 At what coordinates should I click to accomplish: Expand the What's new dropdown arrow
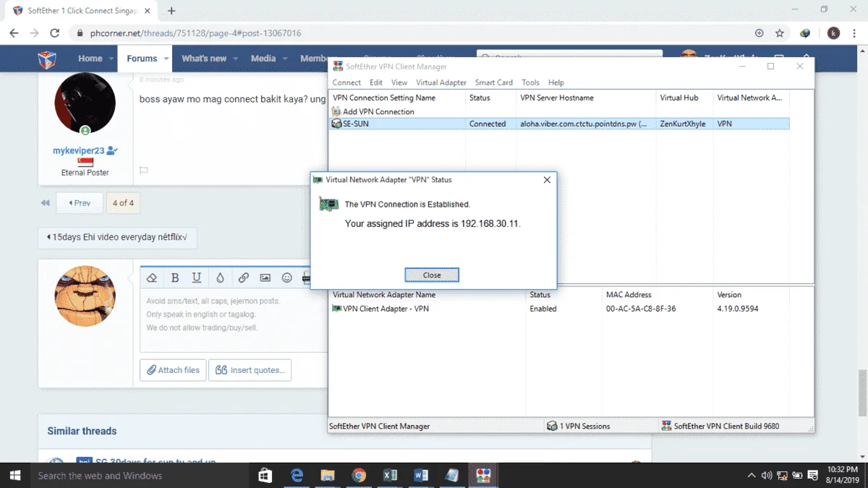[235, 59]
